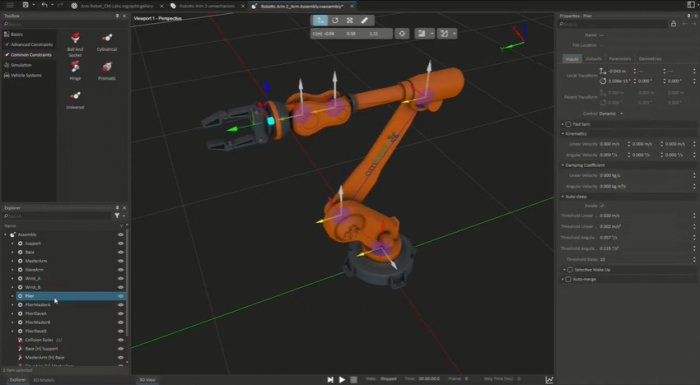The image size is (700, 385).
Task: Collapse the Damping Coefficient section
Action: [562, 165]
